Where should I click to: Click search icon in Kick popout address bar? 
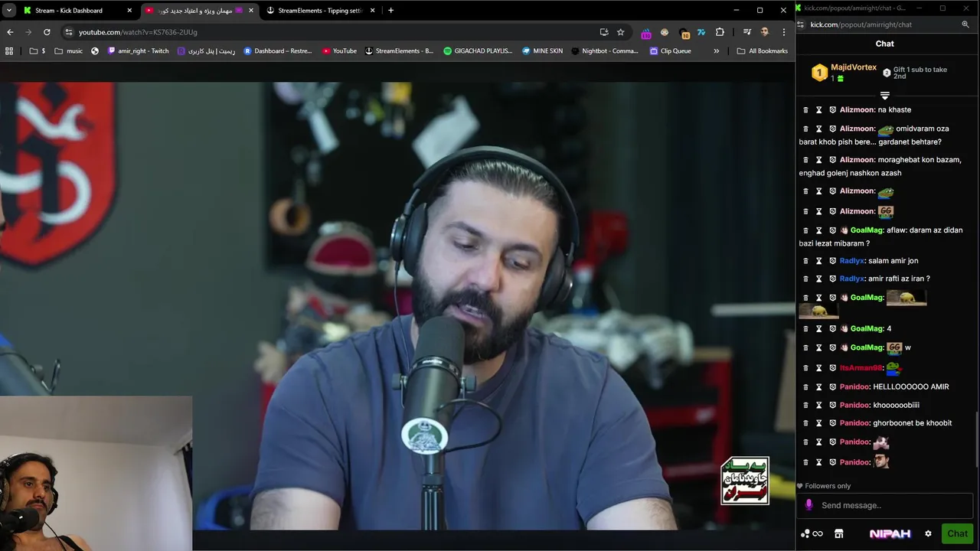click(965, 24)
